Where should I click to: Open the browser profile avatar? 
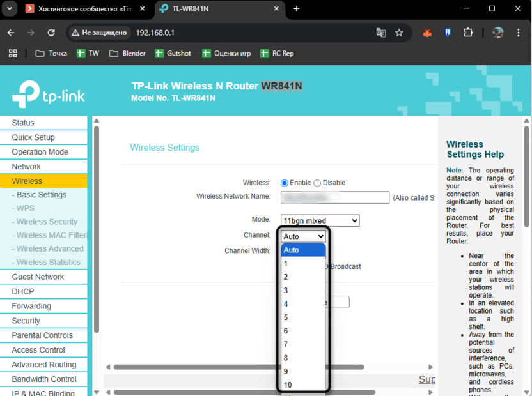(497, 33)
